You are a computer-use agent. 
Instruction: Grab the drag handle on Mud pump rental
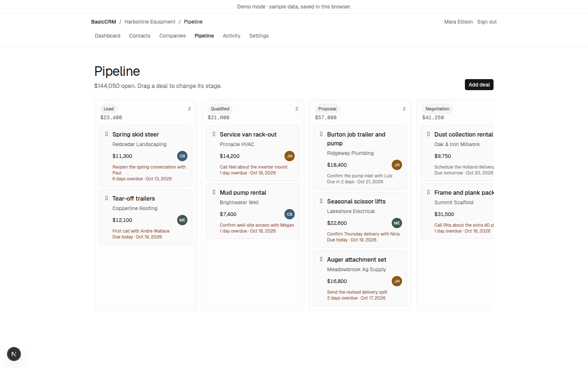point(214,192)
